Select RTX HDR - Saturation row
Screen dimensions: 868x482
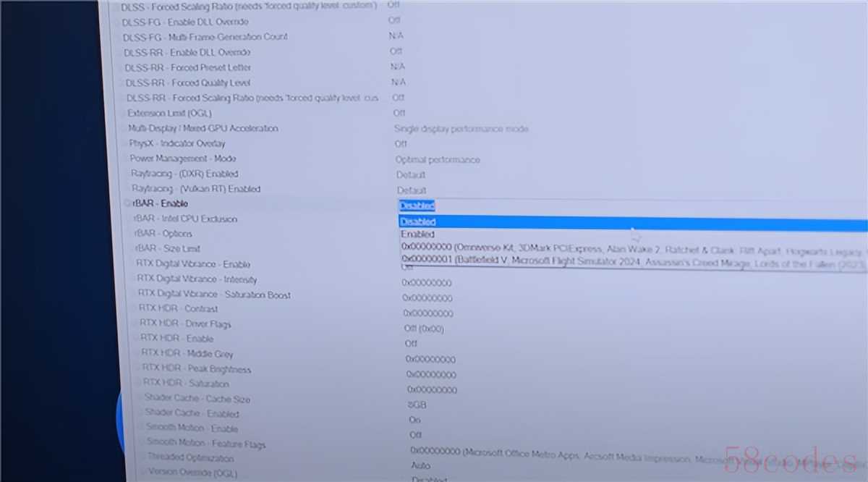pos(186,384)
